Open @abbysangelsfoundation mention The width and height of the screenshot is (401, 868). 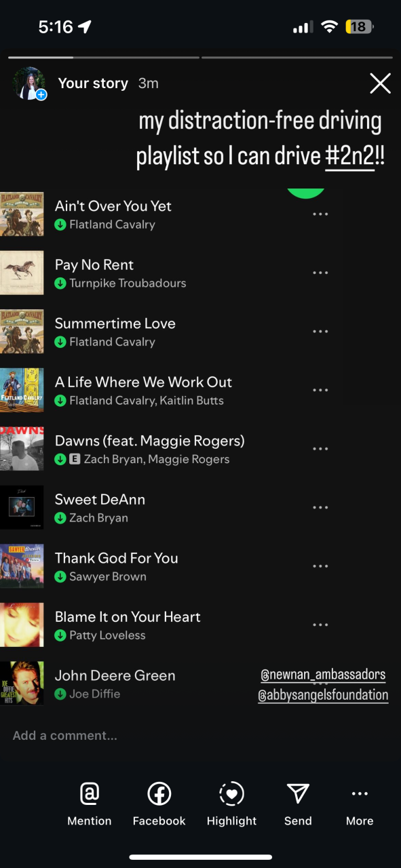(x=323, y=695)
